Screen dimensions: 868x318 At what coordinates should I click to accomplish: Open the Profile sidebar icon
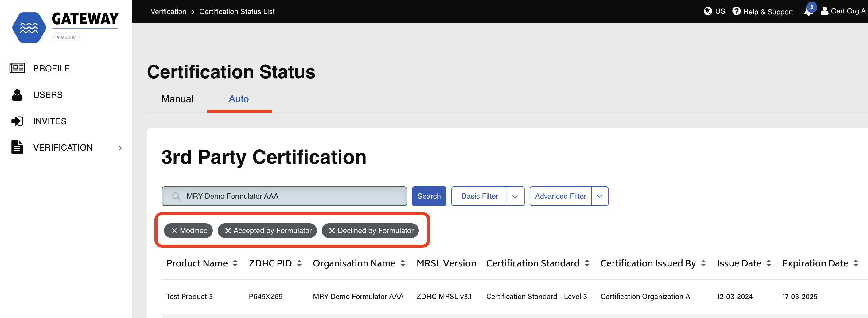(x=17, y=68)
